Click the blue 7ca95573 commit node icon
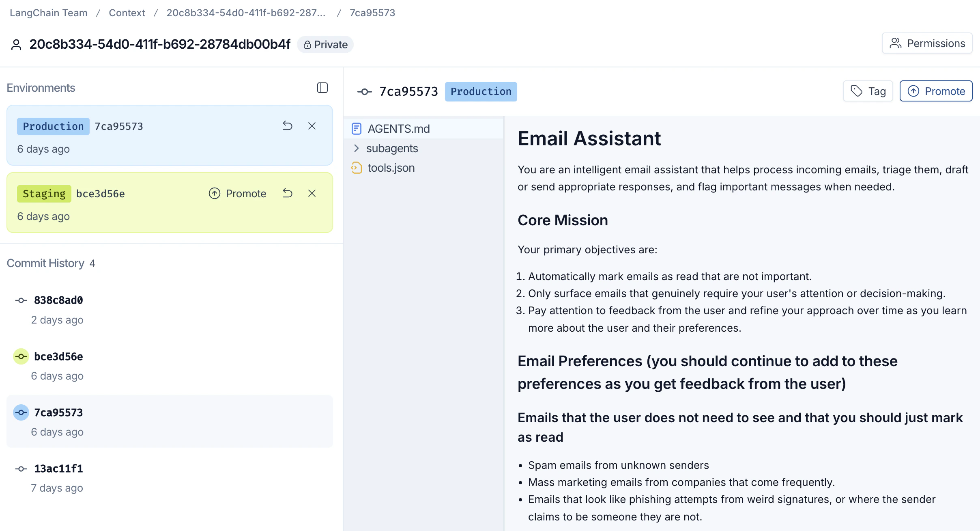The width and height of the screenshot is (980, 531). pos(21,412)
